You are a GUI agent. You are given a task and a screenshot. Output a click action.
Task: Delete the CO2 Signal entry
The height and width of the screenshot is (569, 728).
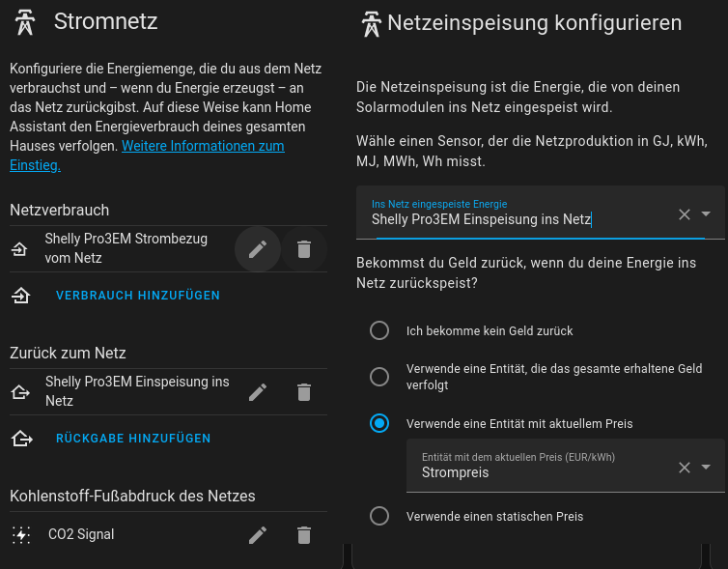pos(304,535)
